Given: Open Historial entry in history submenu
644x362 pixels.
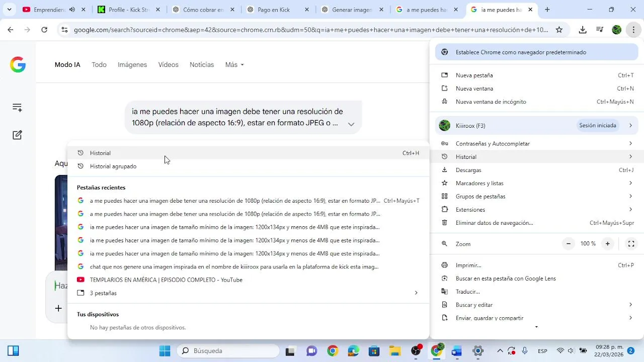Looking at the screenshot, I should coord(248,153).
